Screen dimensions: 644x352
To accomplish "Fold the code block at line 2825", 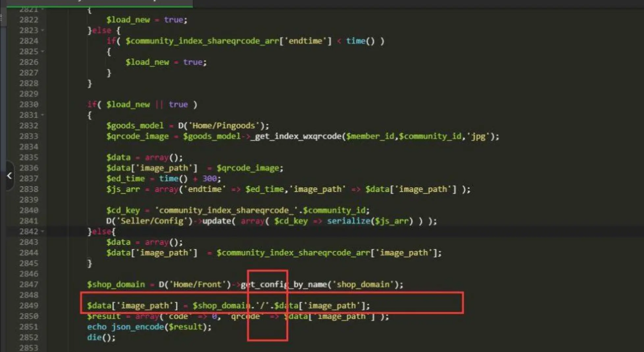I will tap(42, 52).
